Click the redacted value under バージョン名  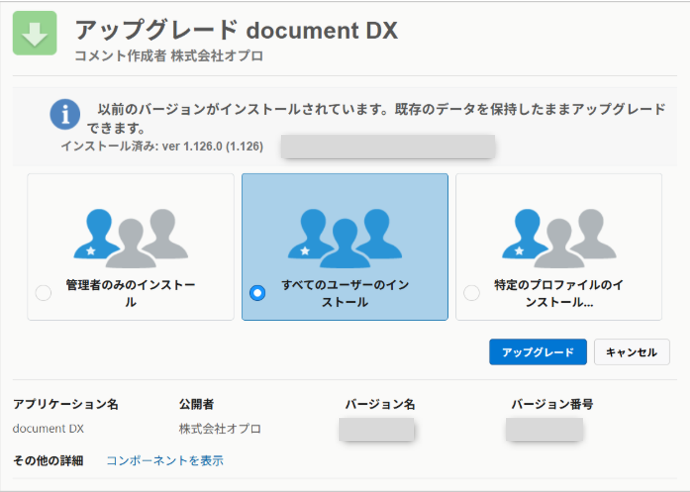click(x=377, y=430)
